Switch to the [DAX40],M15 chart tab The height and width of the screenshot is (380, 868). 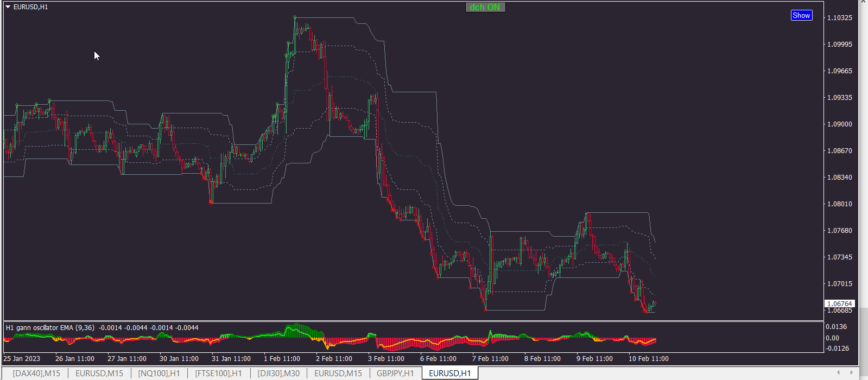tap(36, 373)
